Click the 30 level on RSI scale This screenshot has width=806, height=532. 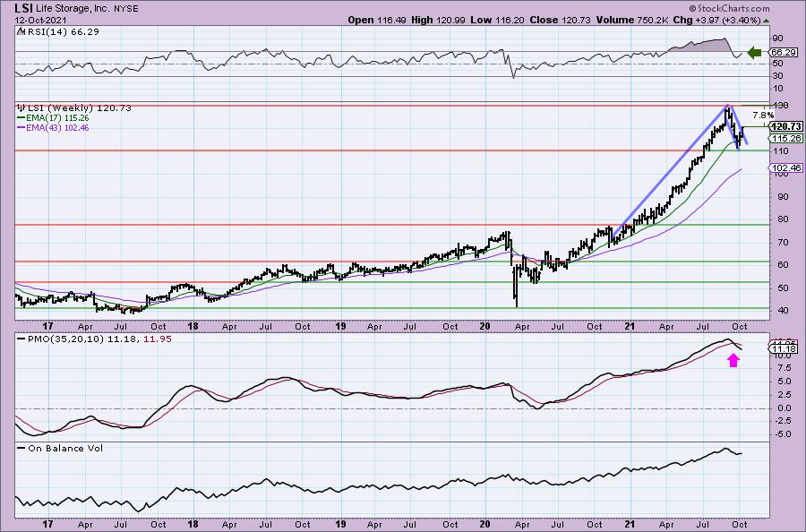(777, 75)
